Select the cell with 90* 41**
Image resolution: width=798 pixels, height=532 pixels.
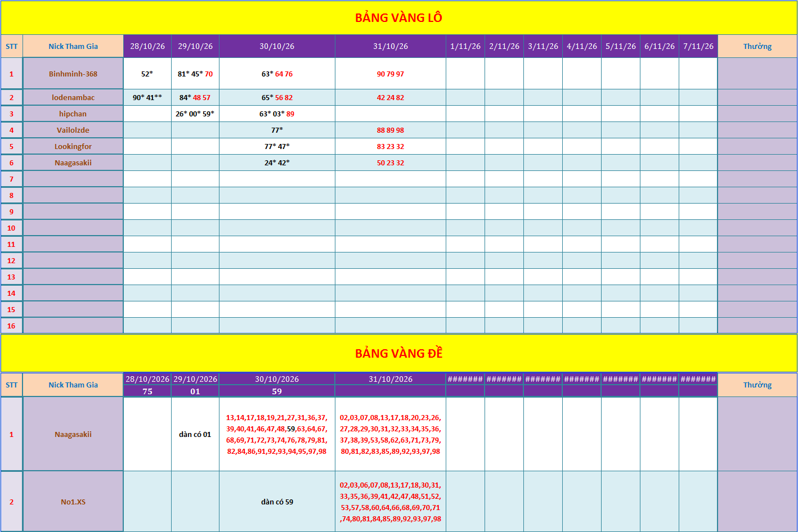pos(147,97)
